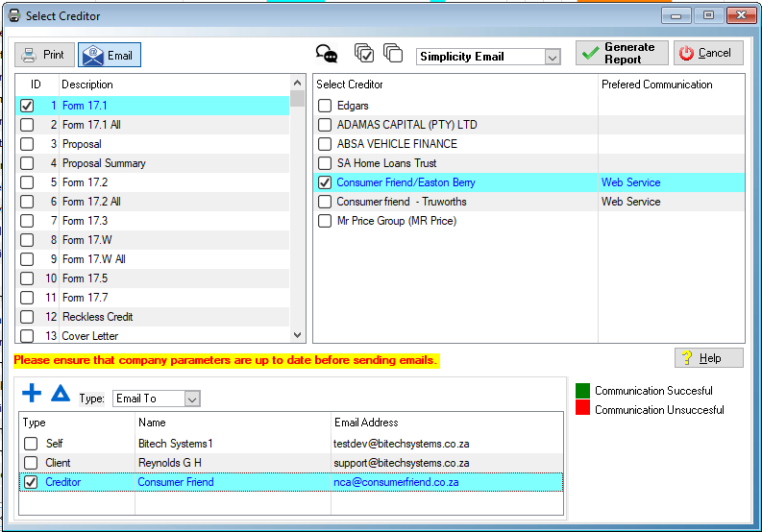The image size is (762, 532).
Task: Click the chat bubbles message icon
Action: [x=327, y=54]
